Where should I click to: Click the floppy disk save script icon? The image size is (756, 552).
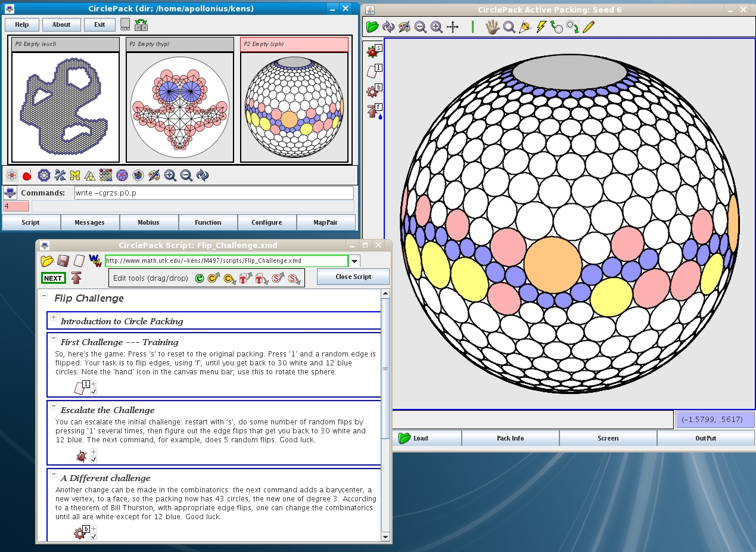pos(63,261)
